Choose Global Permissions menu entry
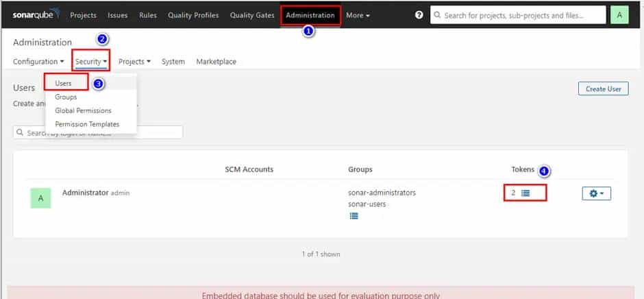 (83, 110)
